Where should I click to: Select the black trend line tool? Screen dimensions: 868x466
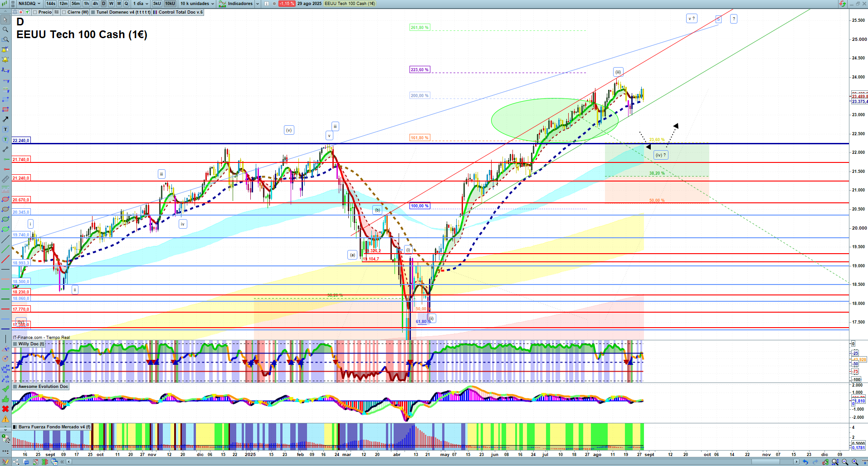click(x=5, y=239)
